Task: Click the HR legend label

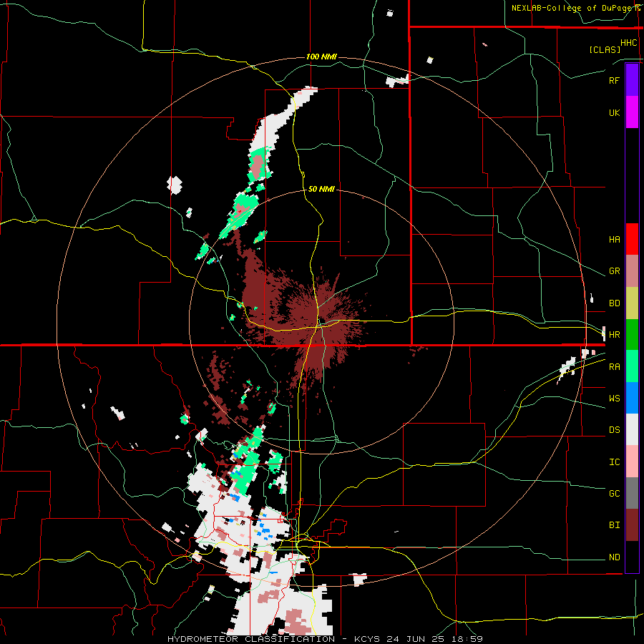Action: click(x=614, y=335)
